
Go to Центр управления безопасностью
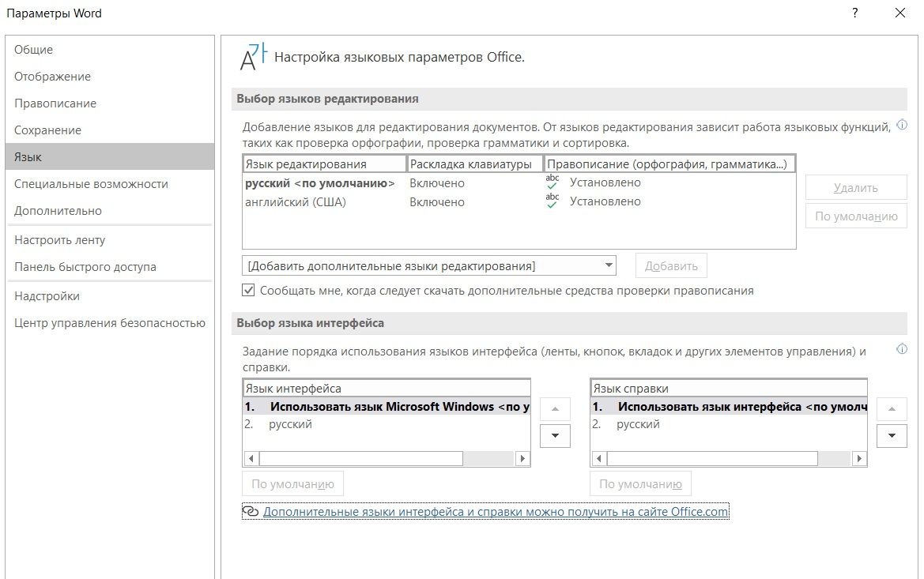[x=110, y=323]
